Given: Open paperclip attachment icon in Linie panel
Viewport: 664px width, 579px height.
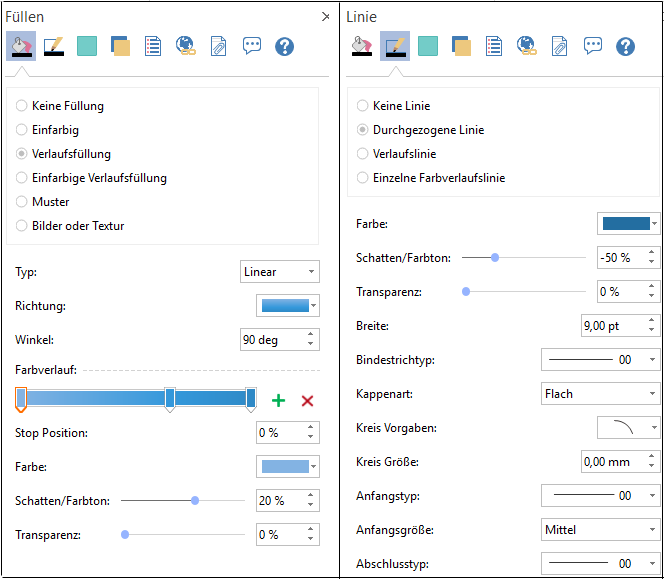Looking at the screenshot, I should click(559, 46).
